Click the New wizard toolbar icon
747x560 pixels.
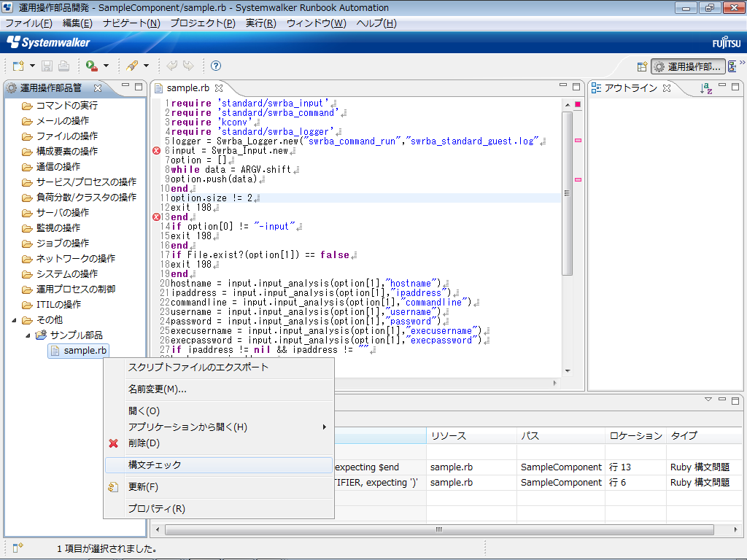tap(18, 66)
